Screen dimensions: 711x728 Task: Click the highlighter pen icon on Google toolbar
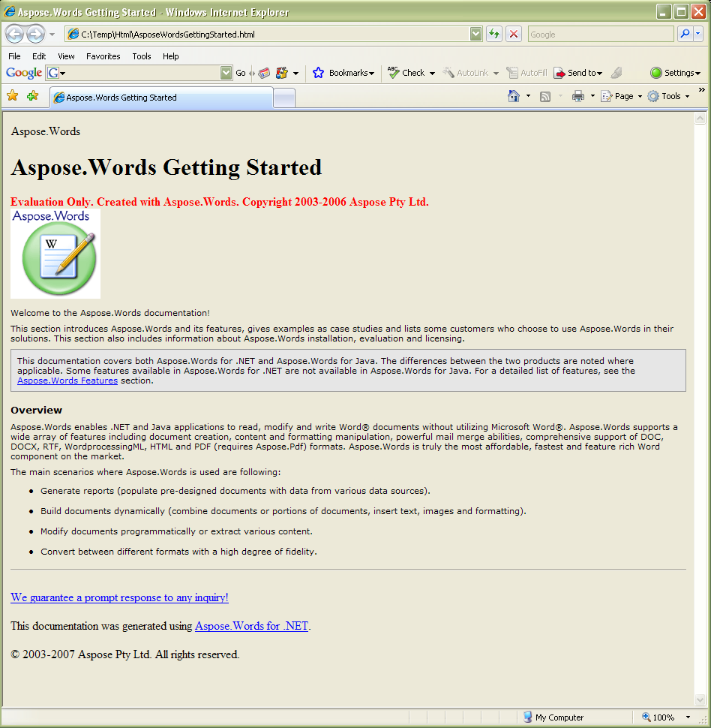tap(616, 73)
